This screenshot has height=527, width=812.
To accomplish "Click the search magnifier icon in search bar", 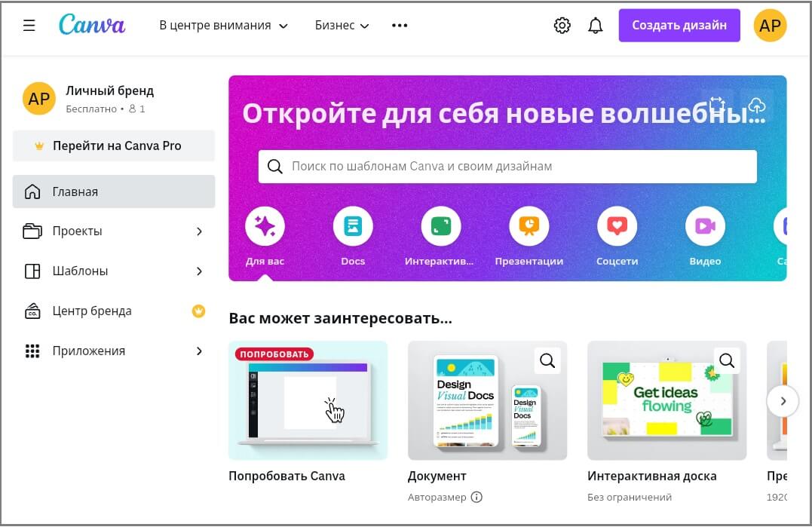I will click(274, 167).
